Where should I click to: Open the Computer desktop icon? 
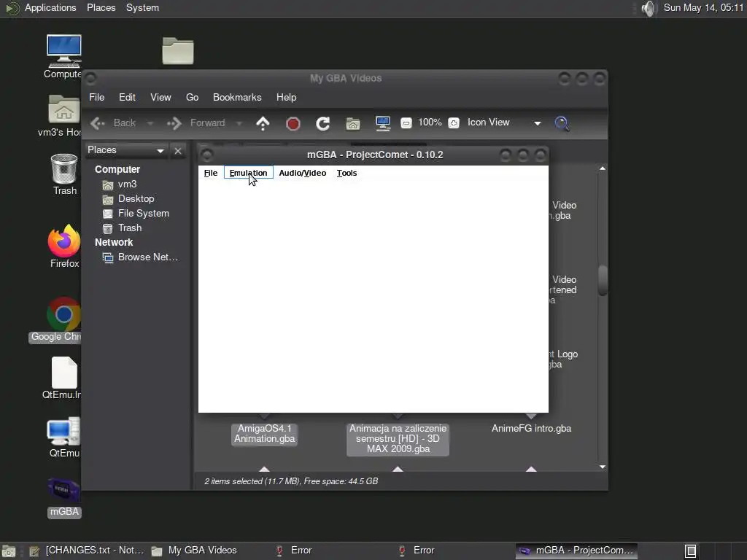pos(63,57)
